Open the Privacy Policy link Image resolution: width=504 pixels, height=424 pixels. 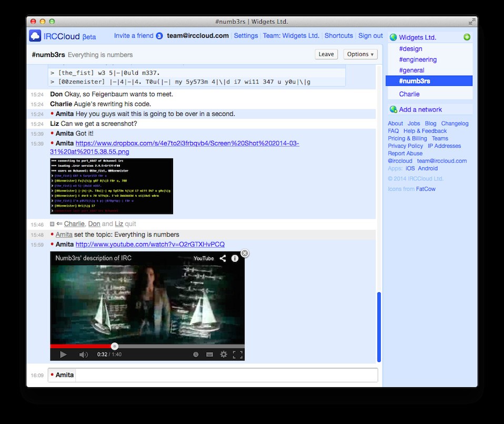[405, 146]
